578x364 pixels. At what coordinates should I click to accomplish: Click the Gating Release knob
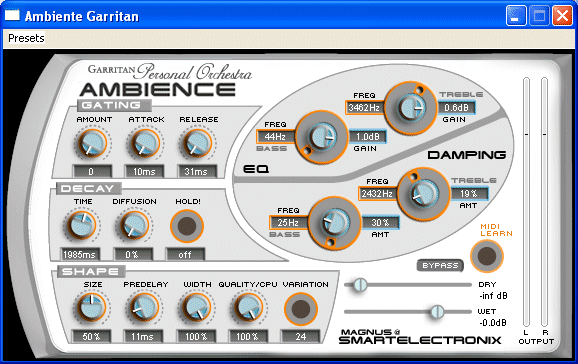pos(197,143)
